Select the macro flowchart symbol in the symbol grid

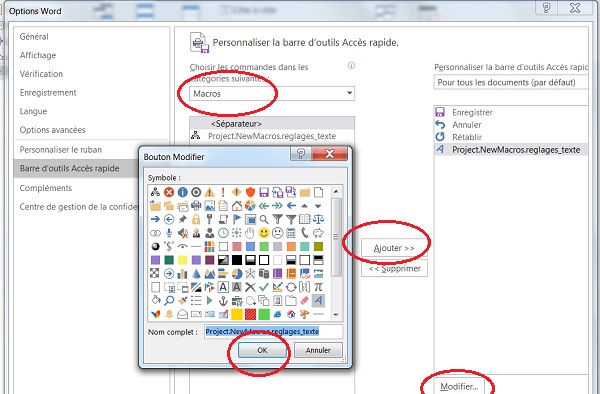(x=155, y=192)
